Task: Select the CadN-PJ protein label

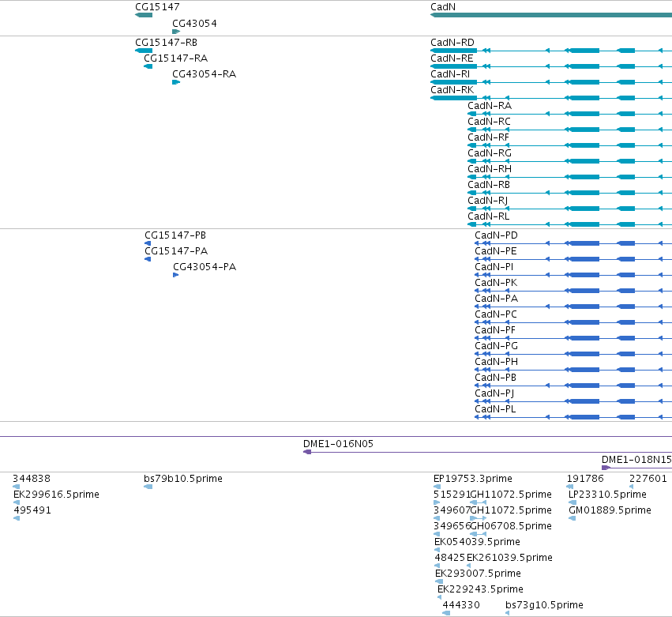Action: [494, 393]
